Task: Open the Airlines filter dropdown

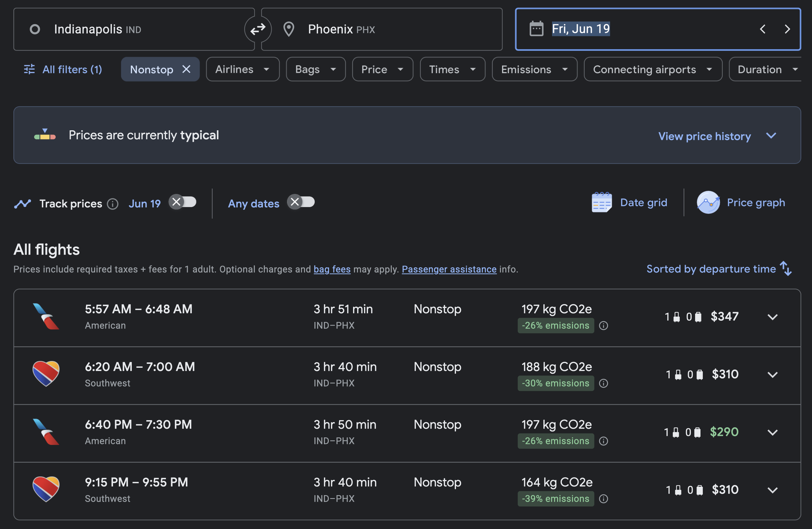Action: coord(243,69)
